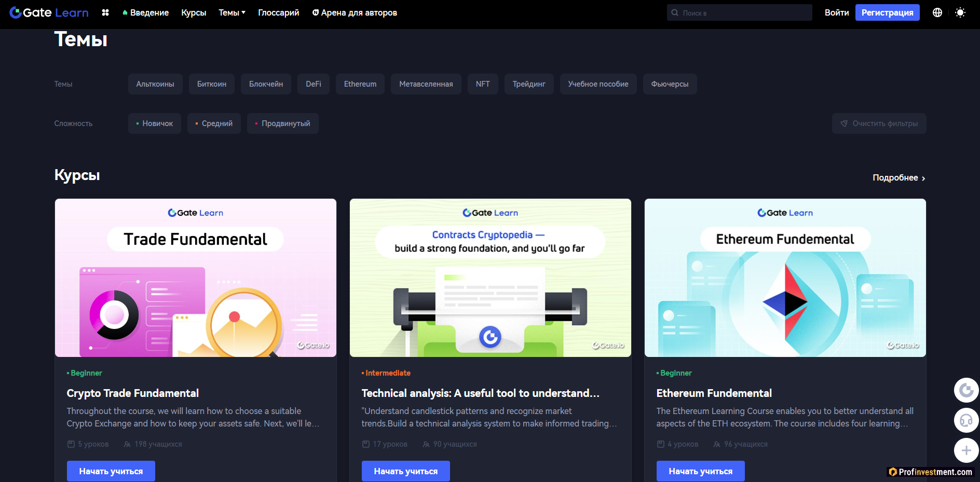Open Ethereum Fundemental course title link
The height and width of the screenshot is (482, 980).
coord(714,393)
